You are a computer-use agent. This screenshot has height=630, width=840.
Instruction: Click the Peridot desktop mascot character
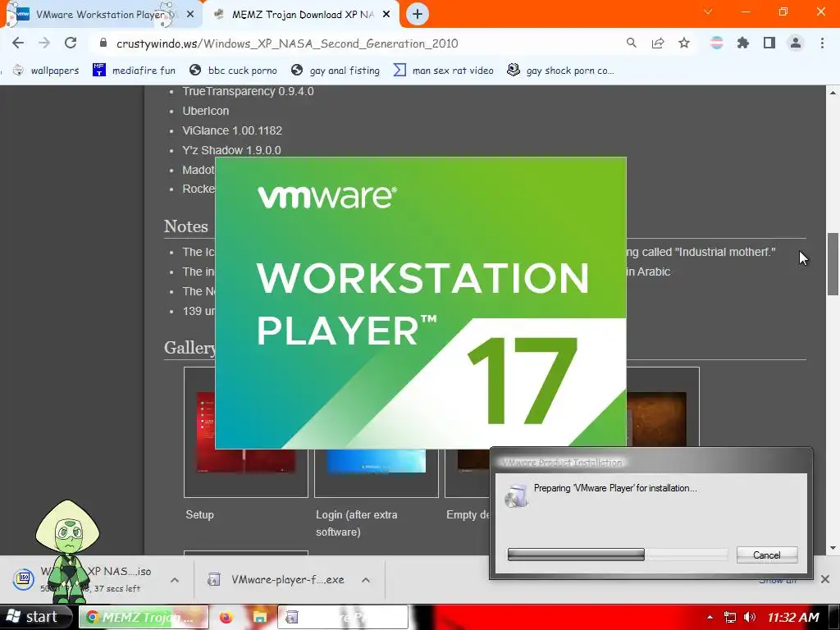tap(68, 552)
